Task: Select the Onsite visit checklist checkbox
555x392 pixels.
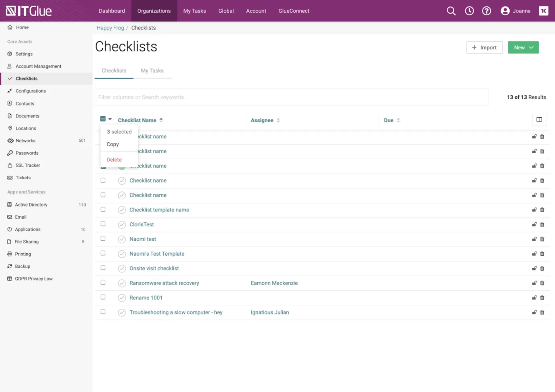Action: (103, 268)
